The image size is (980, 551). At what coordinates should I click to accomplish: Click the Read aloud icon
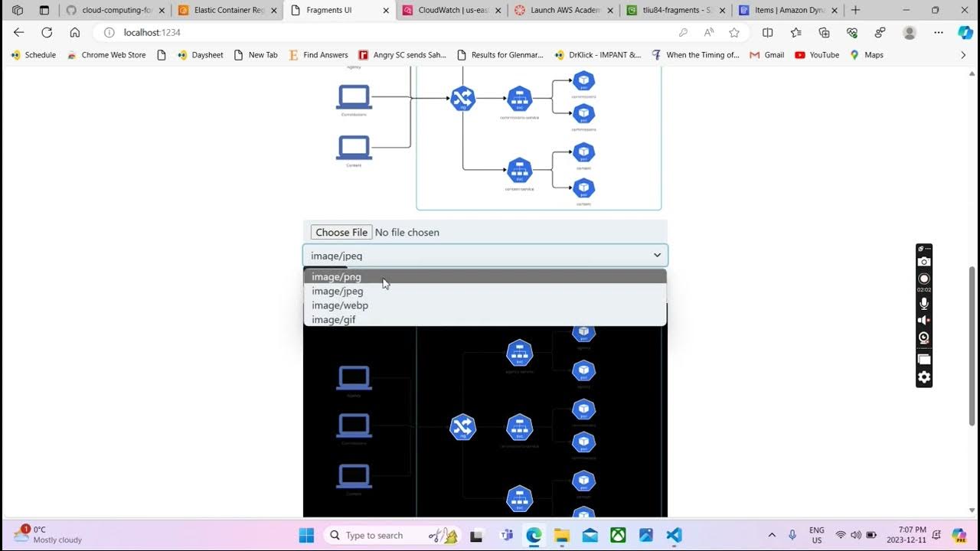click(709, 32)
